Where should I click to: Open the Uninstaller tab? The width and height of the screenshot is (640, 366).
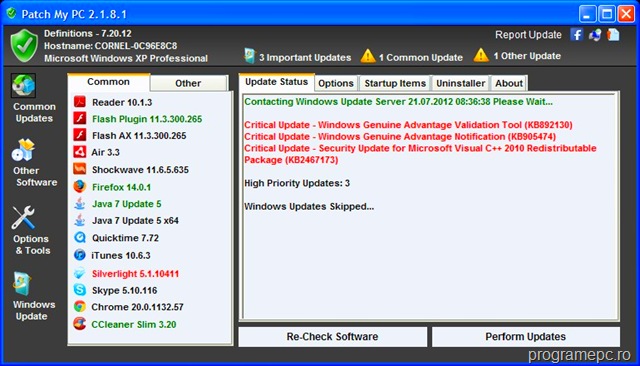[460, 83]
